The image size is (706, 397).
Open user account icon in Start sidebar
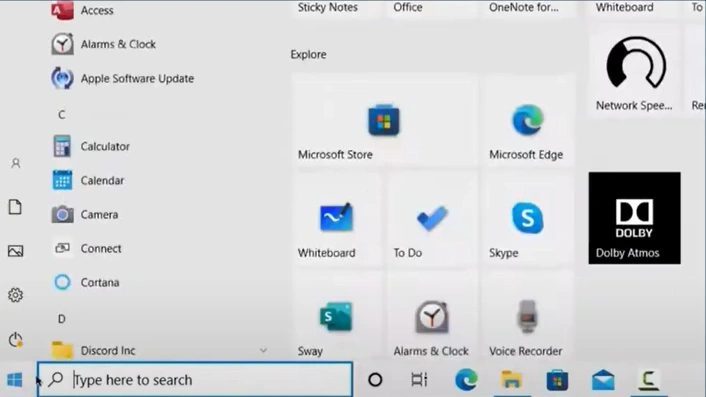point(16,163)
